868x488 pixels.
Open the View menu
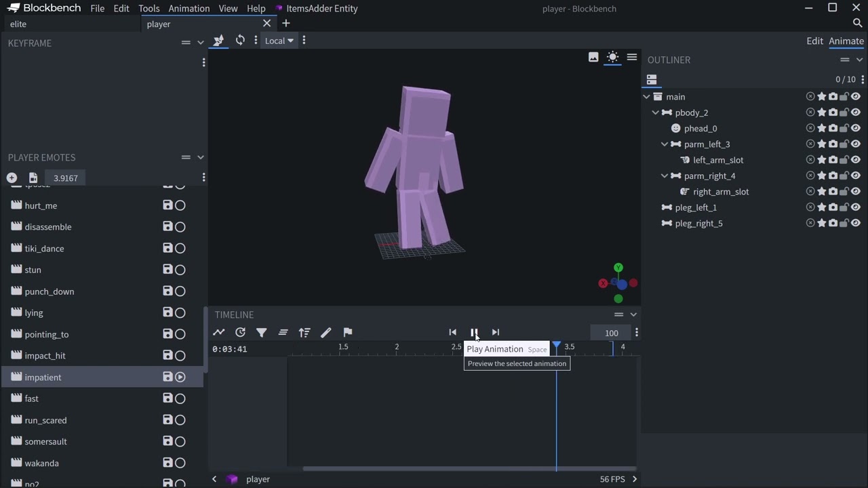pyautogui.click(x=228, y=8)
